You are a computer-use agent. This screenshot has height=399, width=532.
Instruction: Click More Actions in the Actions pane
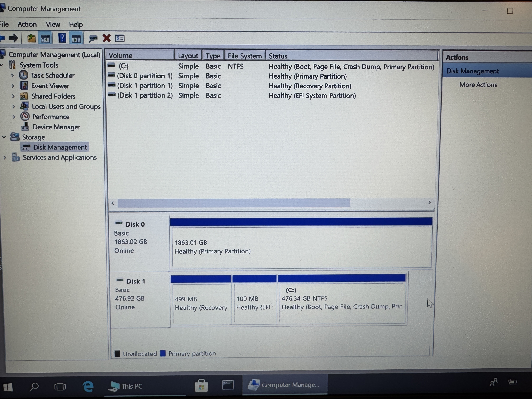[478, 85]
